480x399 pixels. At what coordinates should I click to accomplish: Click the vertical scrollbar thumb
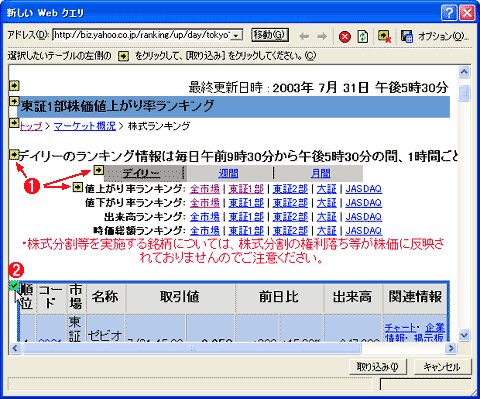[464, 93]
